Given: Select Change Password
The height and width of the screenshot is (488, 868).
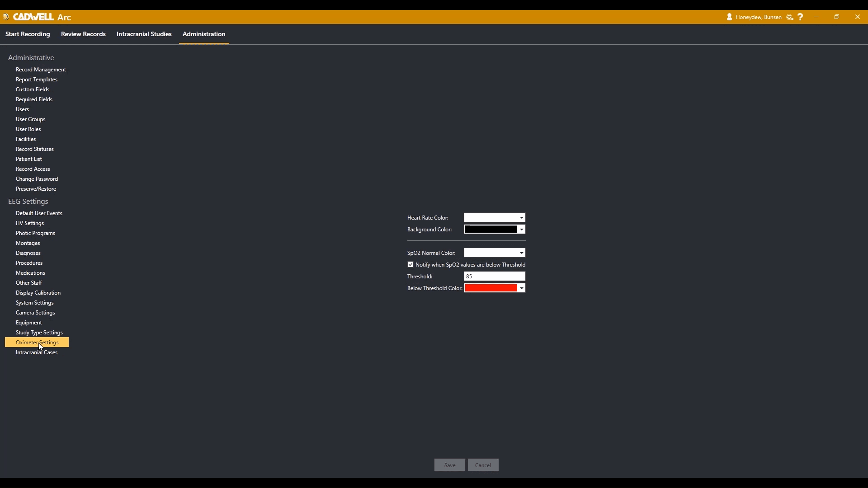Looking at the screenshot, I should (x=37, y=178).
